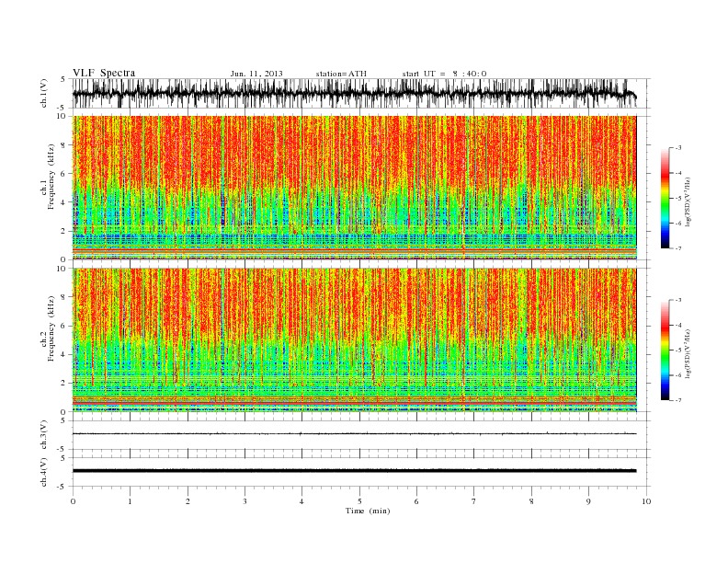Image resolution: width=728 pixels, height=563 pixels.
Task: Click the time axis tick label "5"
Action: tap(359, 501)
